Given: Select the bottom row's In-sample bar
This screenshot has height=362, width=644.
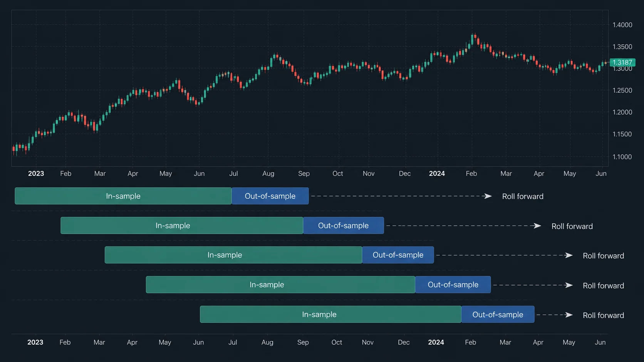Looking at the screenshot, I should [x=330, y=314].
